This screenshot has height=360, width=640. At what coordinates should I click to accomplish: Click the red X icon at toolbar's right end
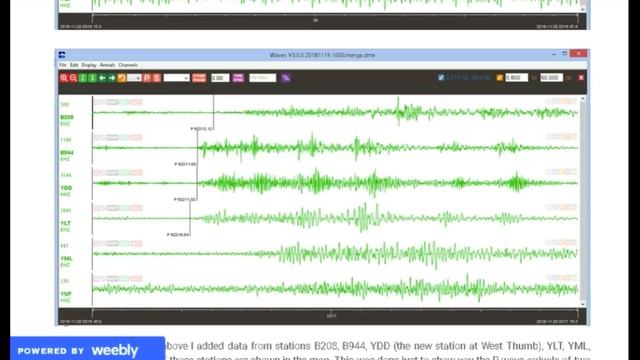(x=581, y=78)
